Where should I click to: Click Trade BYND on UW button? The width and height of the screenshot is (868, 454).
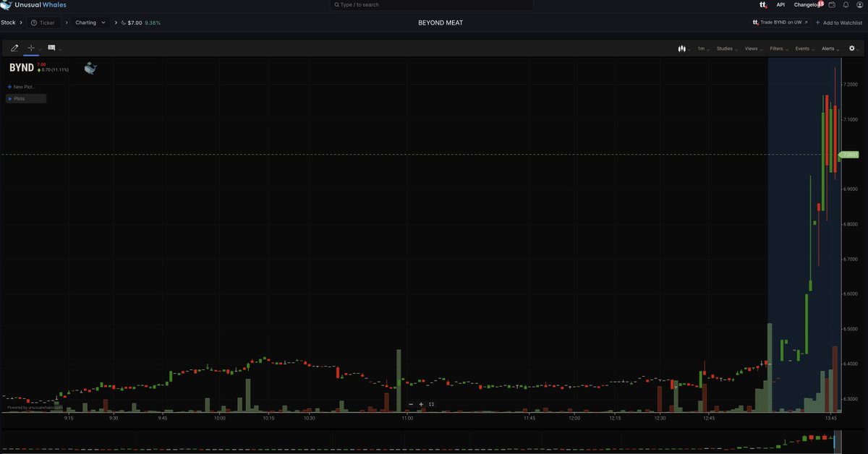780,22
